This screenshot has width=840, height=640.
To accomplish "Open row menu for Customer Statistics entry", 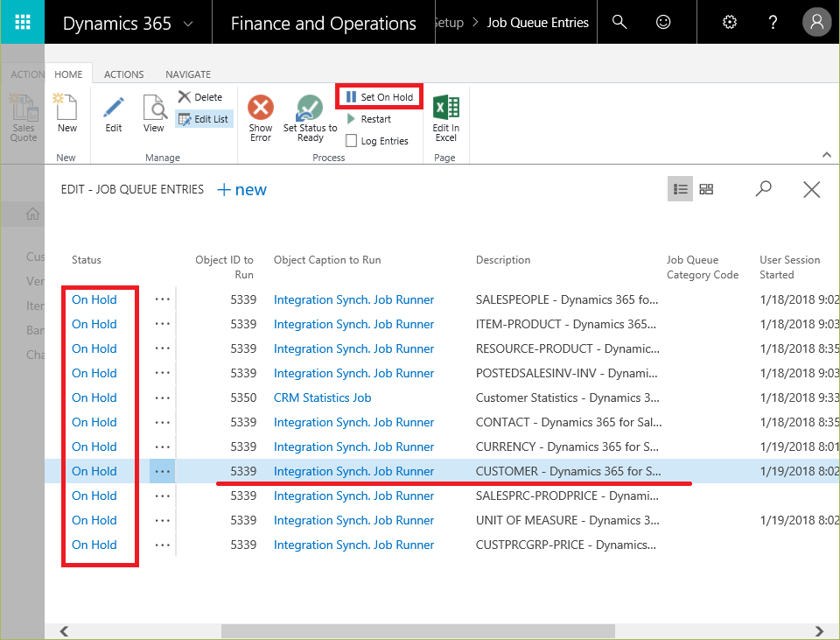I will click(163, 397).
